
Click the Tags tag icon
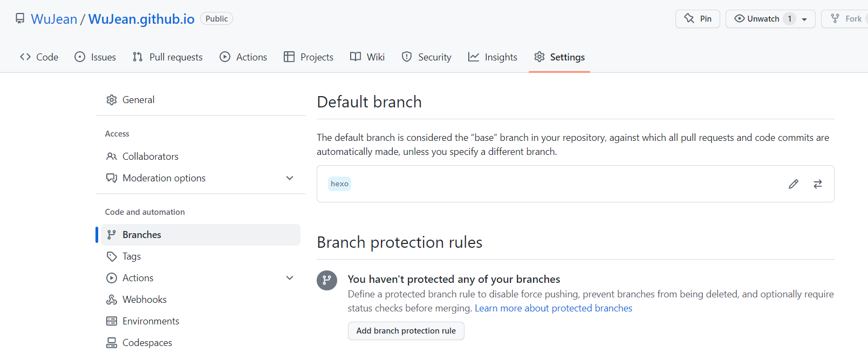[112, 256]
